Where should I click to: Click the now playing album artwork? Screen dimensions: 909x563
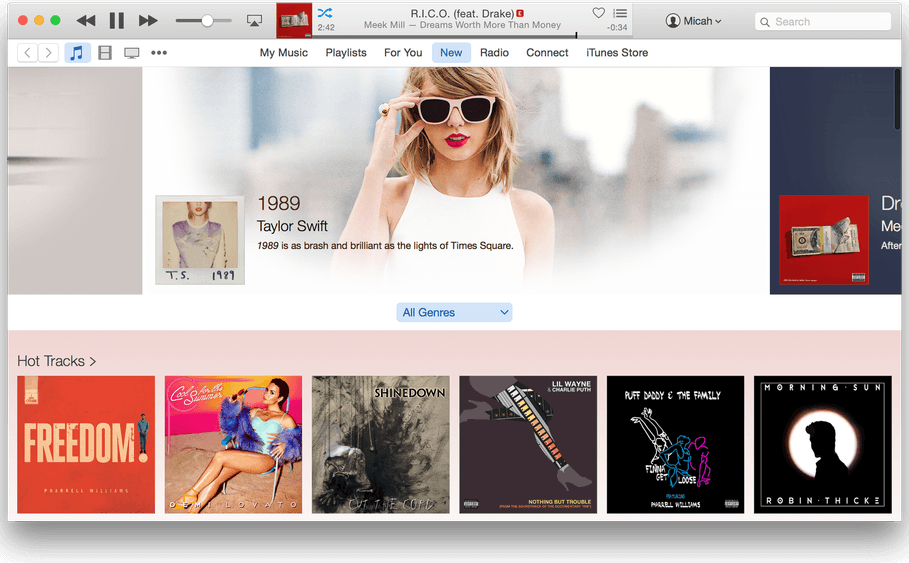click(294, 20)
